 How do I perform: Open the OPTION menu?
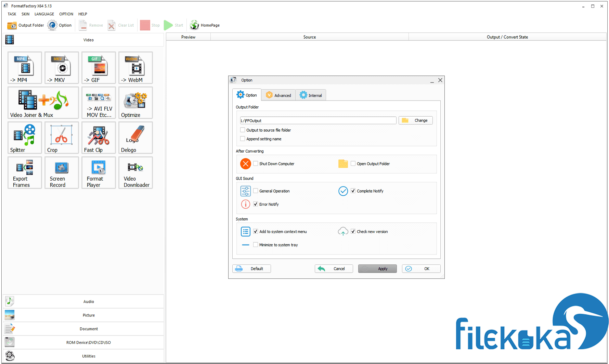66,14
